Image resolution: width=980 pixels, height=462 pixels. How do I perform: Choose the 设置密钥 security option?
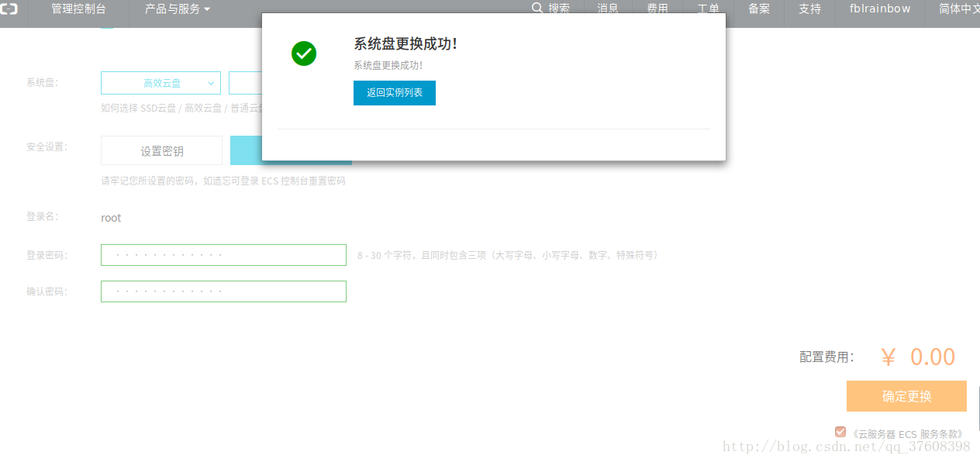tap(161, 151)
